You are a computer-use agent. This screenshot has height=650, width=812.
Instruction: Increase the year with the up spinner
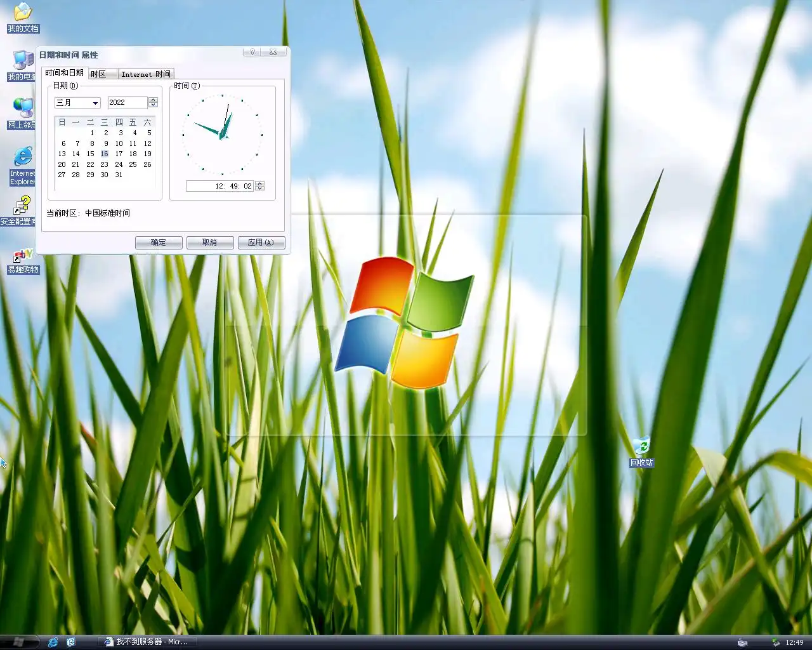[153, 100]
